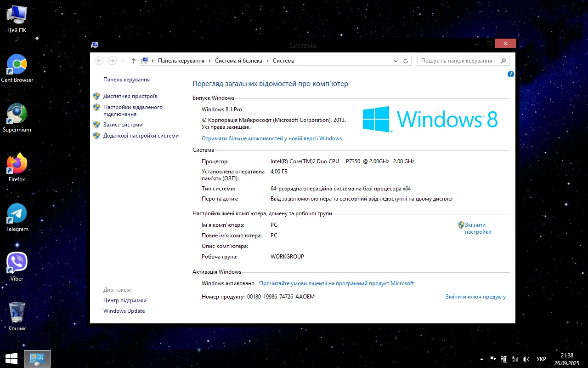Click the Система й безпека breadcrumb
This screenshot has width=588, height=368.
pos(238,61)
